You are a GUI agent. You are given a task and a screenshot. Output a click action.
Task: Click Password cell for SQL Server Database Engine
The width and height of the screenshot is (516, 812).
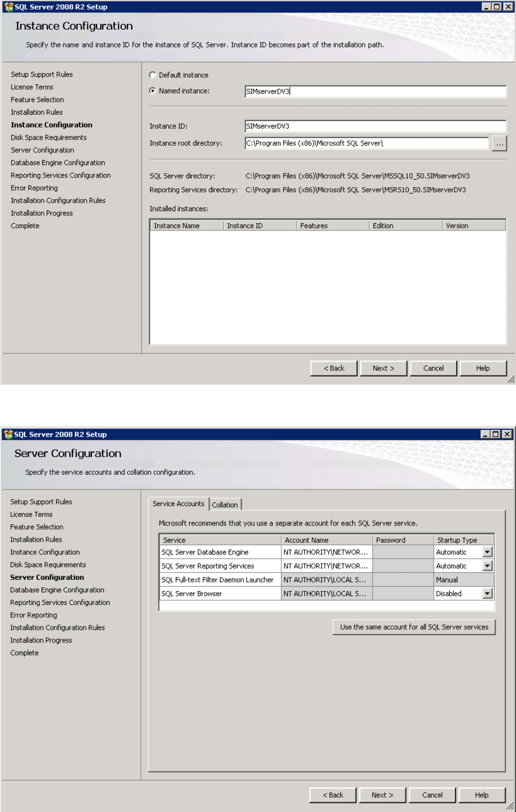tap(403, 552)
